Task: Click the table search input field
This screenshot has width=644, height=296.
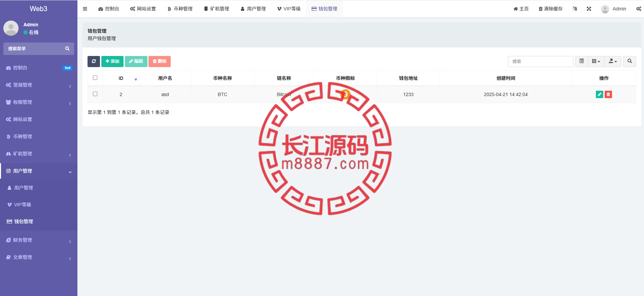Action: click(x=540, y=61)
